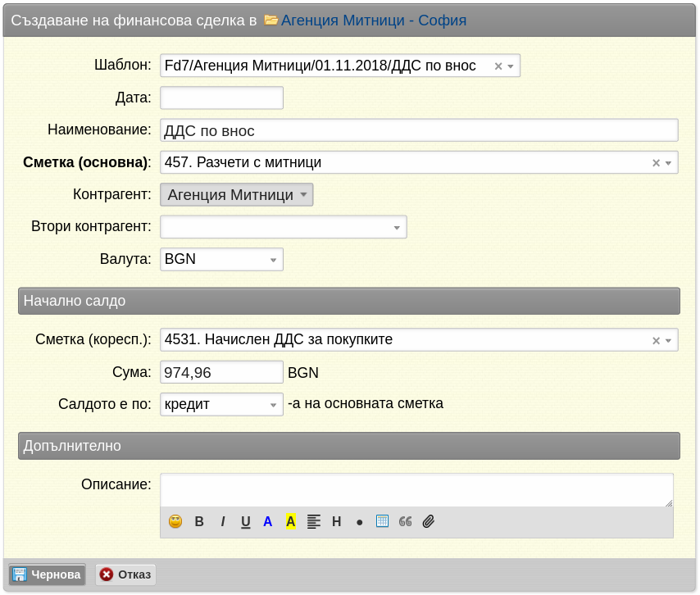Apply yellow highlight background icon
Screen dimensions: 700x595
tap(291, 521)
